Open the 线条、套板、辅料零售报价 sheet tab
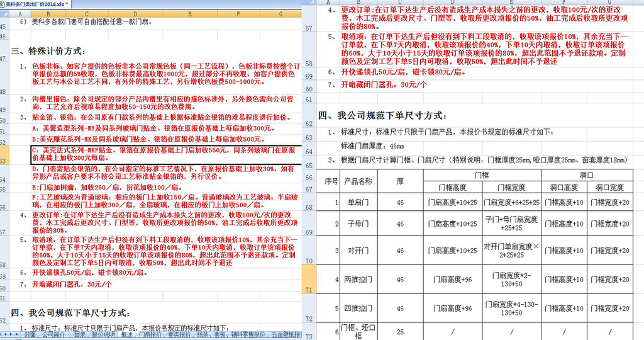644x340 pixels. pyautogui.click(x=231, y=335)
